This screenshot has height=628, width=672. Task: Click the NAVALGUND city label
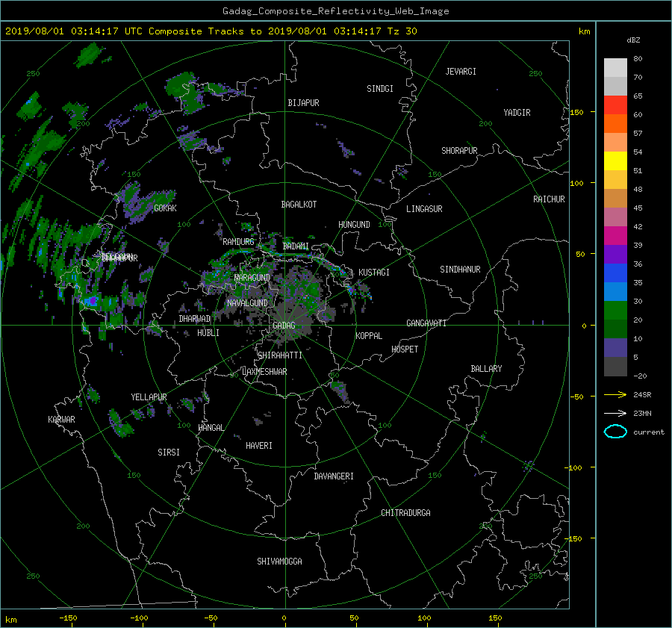click(x=247, y=302)
